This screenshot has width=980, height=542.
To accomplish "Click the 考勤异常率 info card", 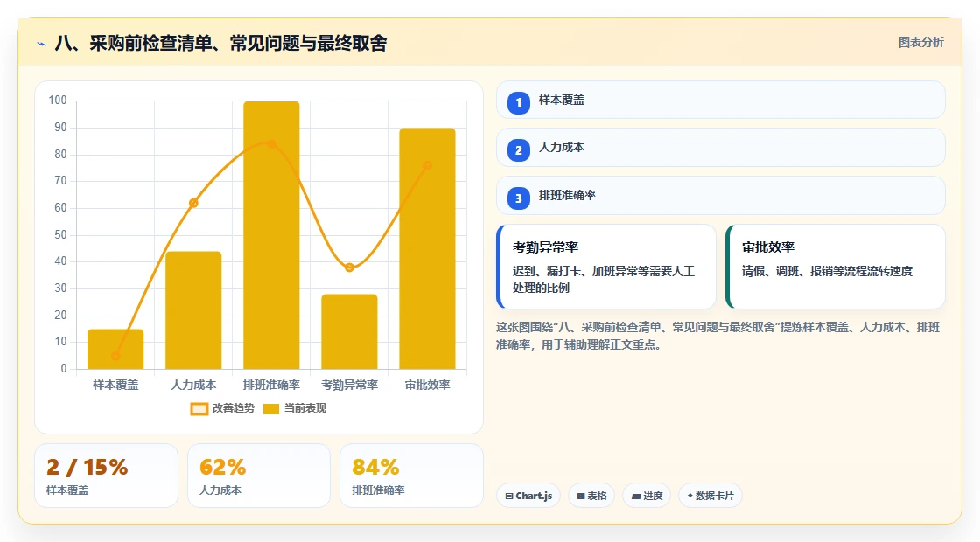I will pyautogui.click(x=606, y=267).
